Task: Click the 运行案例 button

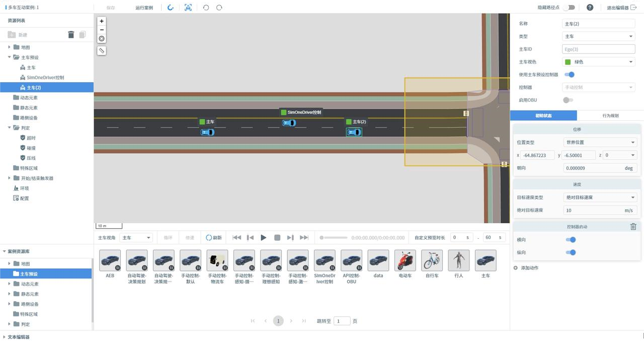Action: [x=144, y=8]
